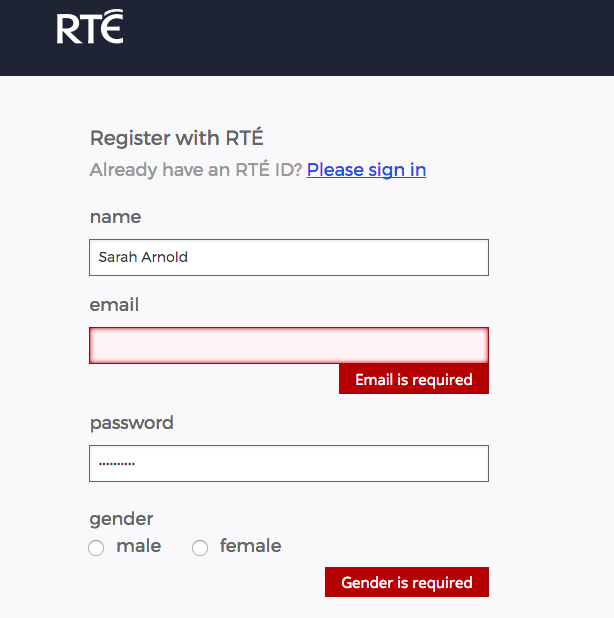Select the male option text label

tap(139, 546)
